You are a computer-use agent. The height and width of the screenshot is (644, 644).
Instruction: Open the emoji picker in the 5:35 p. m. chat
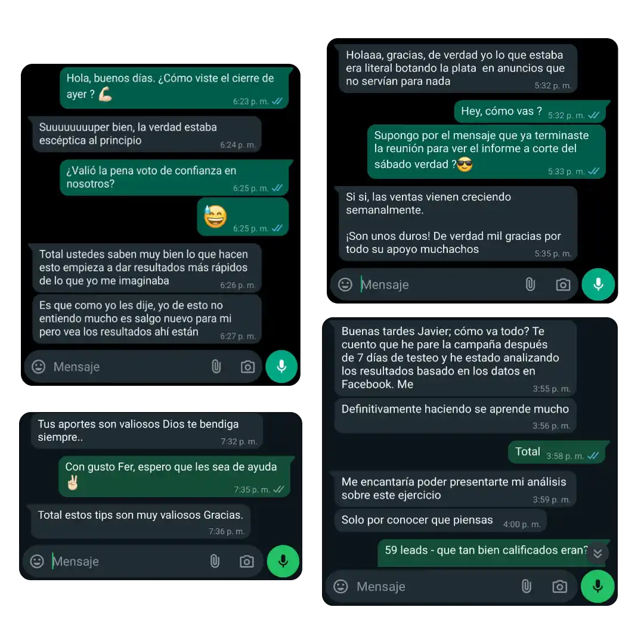pyautogui.click(x=345, y=284)
